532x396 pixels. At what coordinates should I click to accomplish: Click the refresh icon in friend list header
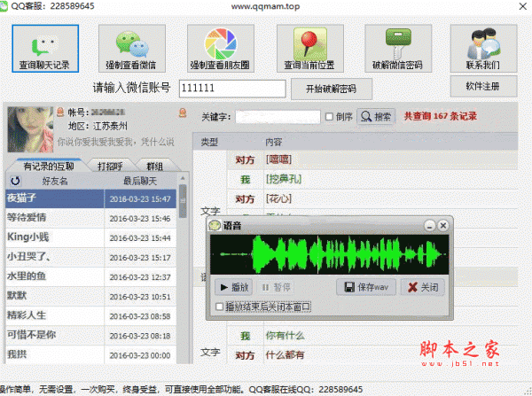point(15,181)
